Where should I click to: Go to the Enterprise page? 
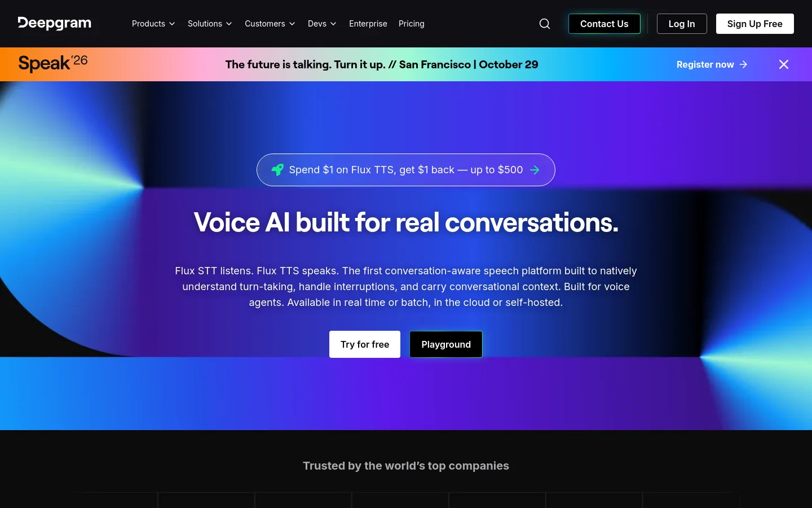tap(368, 24)
